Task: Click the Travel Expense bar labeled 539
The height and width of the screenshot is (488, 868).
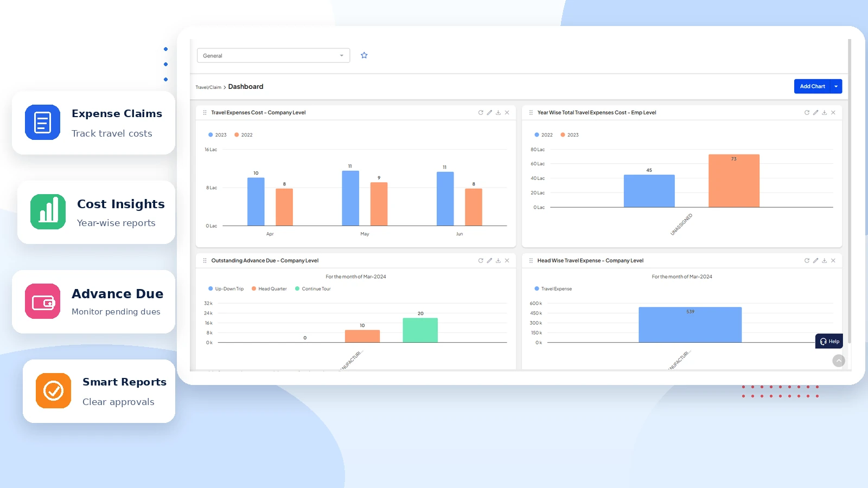Action: (x=690, y=325)
